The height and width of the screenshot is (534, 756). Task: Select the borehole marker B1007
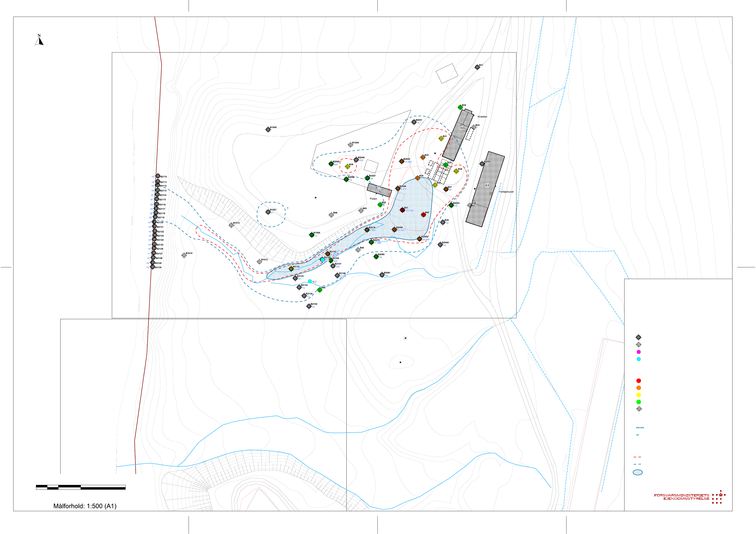pyautogui.click(x=268, y=212)
